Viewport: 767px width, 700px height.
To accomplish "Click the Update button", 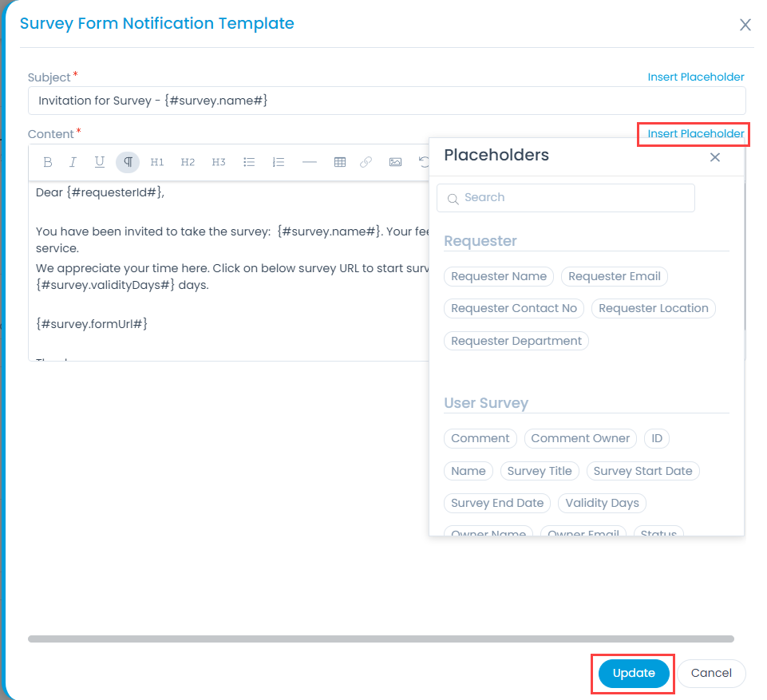I will click(632, 673).
